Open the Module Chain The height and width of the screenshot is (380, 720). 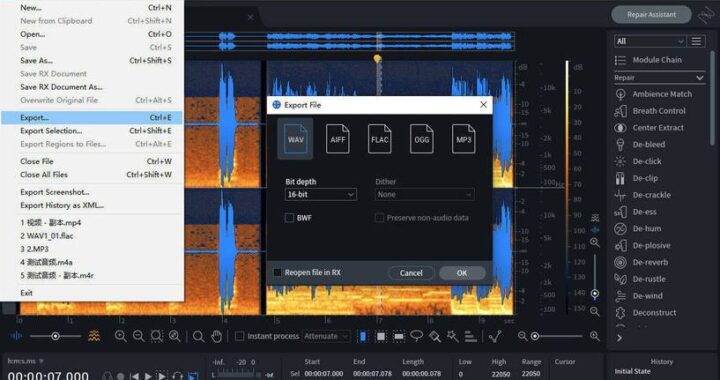click(648, 60)
